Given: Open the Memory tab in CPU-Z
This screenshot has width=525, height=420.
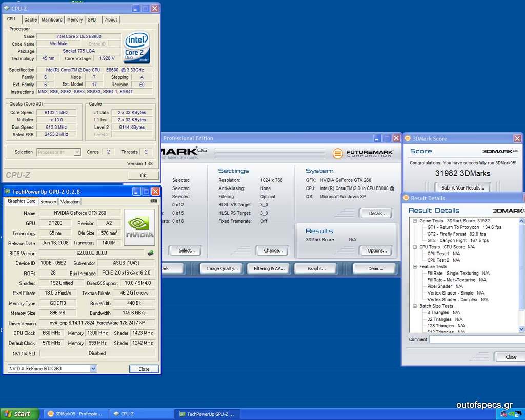Looking at the screenshot, I should pyautogui.click(x=75, y=20).
